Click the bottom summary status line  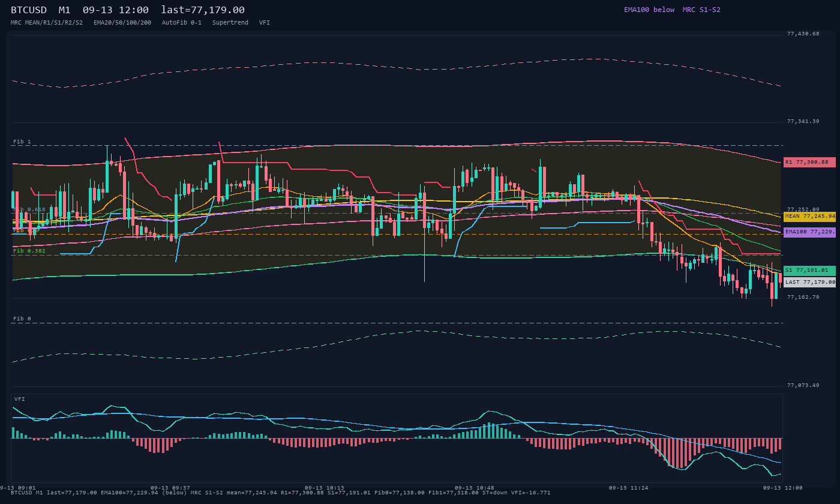click(281, 493)
